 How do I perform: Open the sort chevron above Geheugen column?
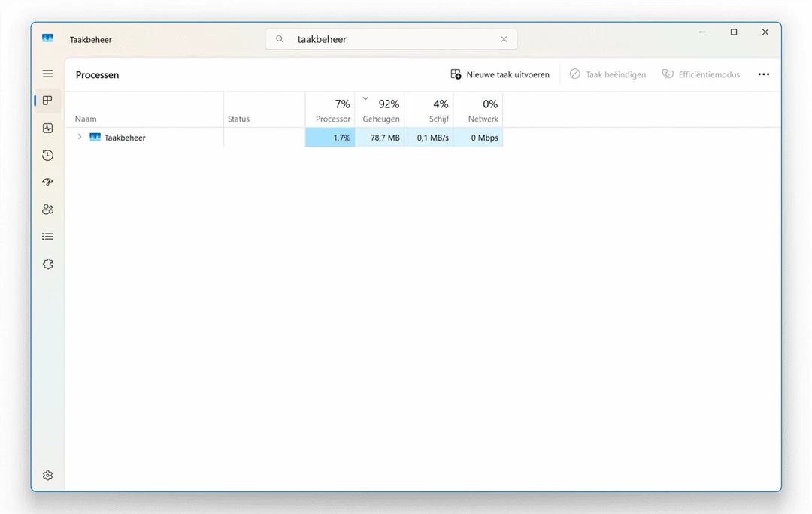pos(365,98)
